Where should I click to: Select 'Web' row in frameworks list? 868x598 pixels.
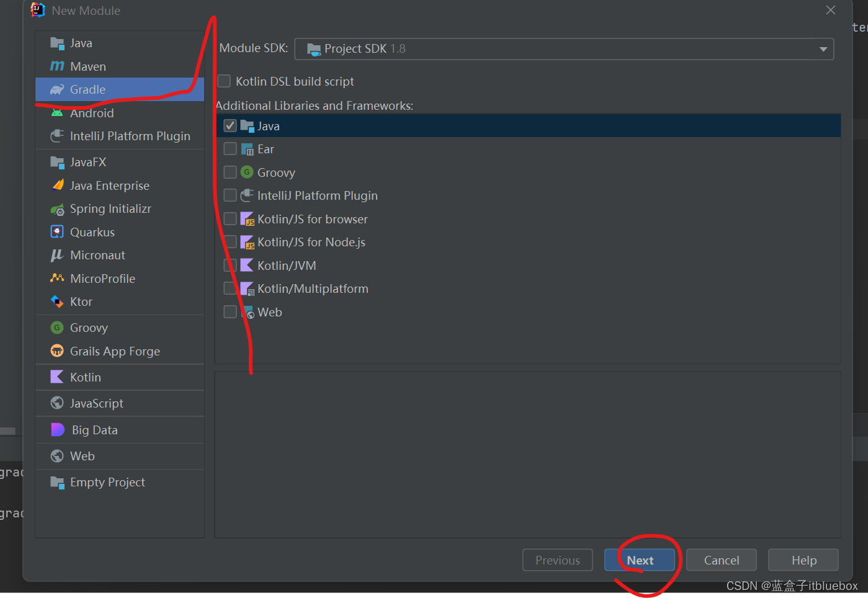click(x=528, y=312)
